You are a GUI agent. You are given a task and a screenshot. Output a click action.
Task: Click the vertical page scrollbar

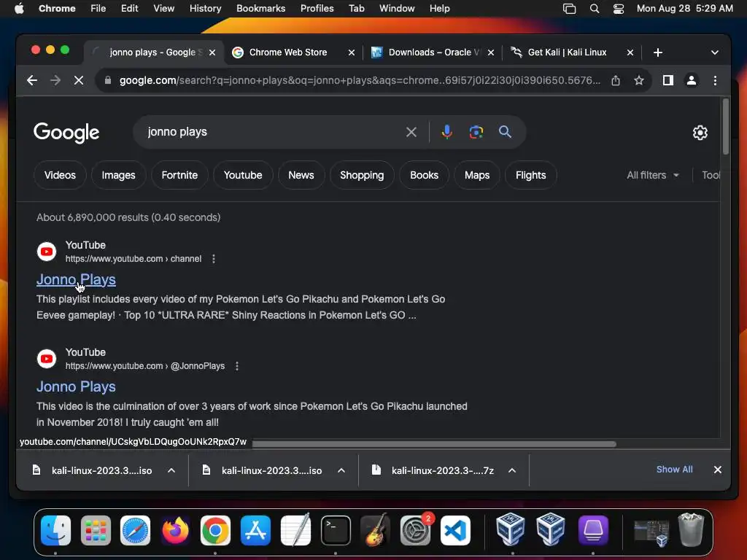726,127
